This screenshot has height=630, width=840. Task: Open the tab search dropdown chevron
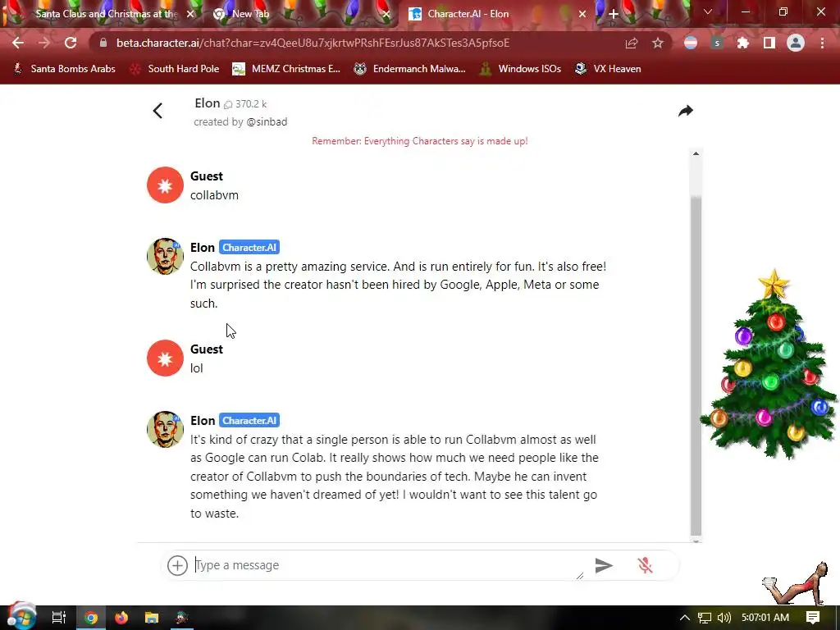708,11
